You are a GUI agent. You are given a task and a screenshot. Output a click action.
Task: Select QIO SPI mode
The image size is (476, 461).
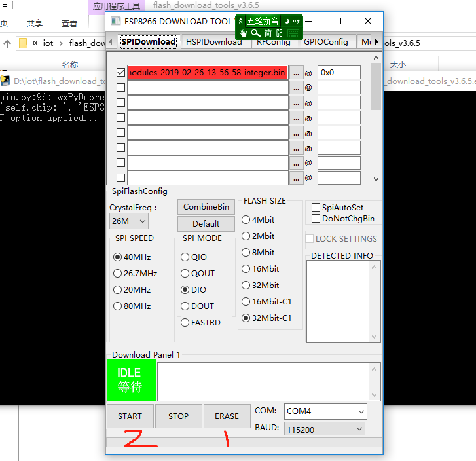point(185,257)
